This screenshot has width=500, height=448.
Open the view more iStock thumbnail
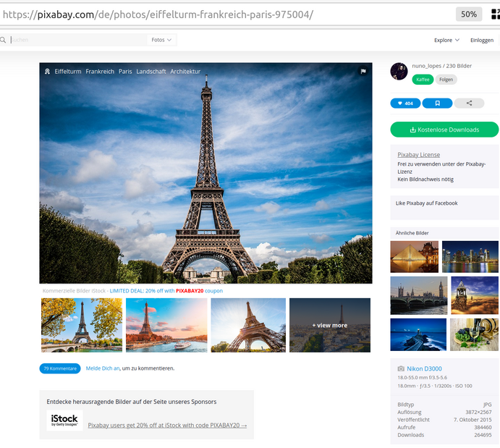330,325
